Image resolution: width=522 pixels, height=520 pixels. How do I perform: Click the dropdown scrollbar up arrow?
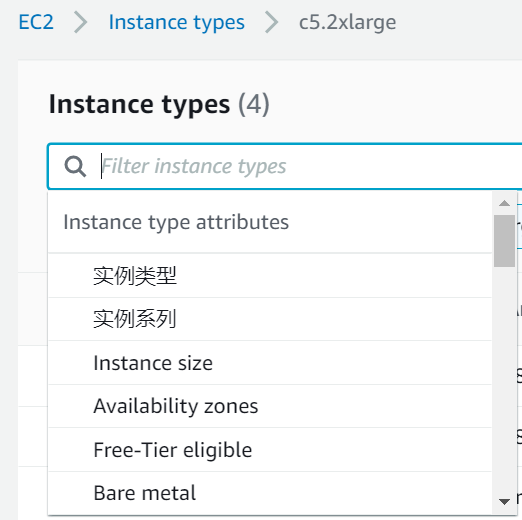[504, 203]
